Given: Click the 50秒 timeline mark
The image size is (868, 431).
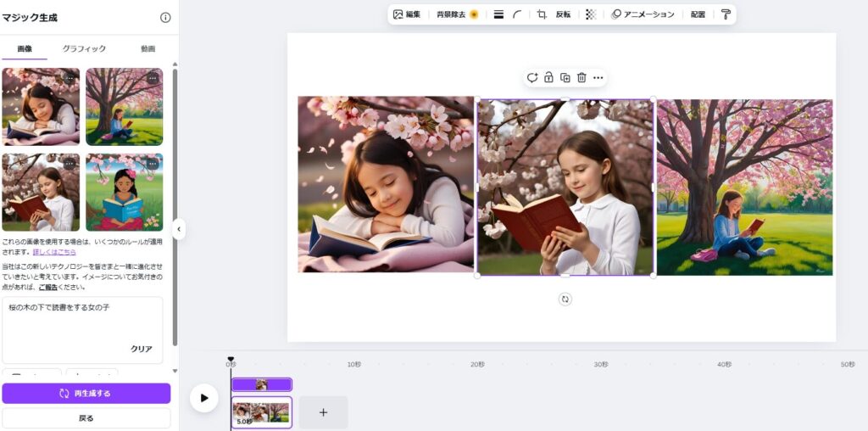Looking at the screenshot, I should (x=848, y=364).
